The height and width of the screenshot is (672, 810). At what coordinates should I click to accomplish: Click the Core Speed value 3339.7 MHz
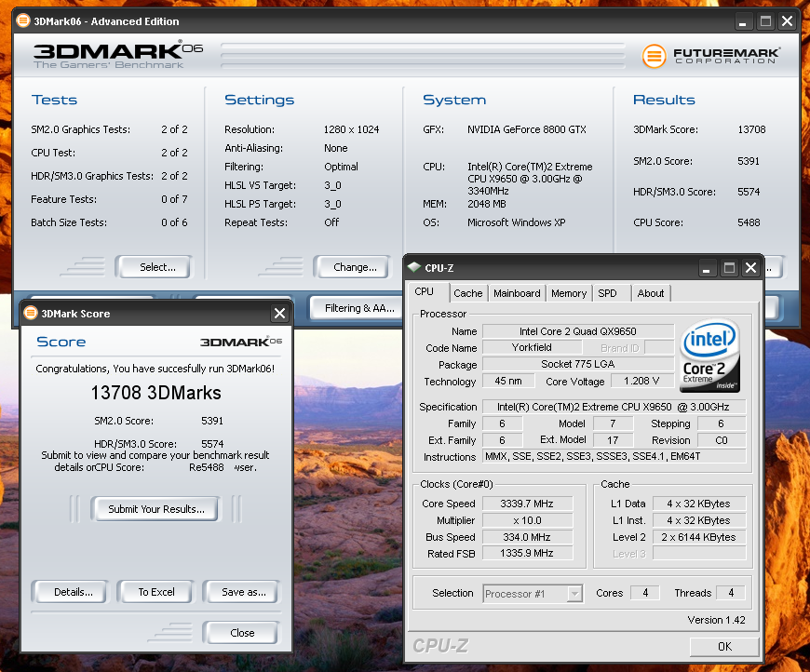(527, 504)
